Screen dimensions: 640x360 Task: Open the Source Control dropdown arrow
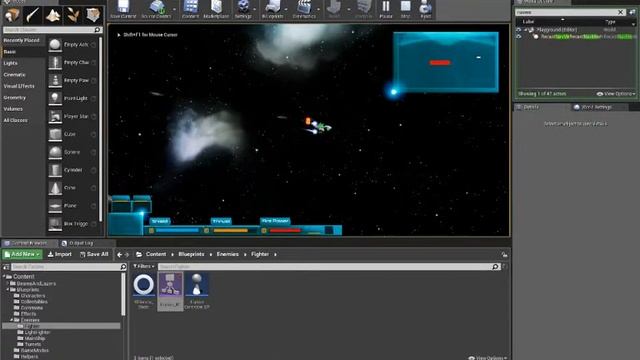click(174, 9)
